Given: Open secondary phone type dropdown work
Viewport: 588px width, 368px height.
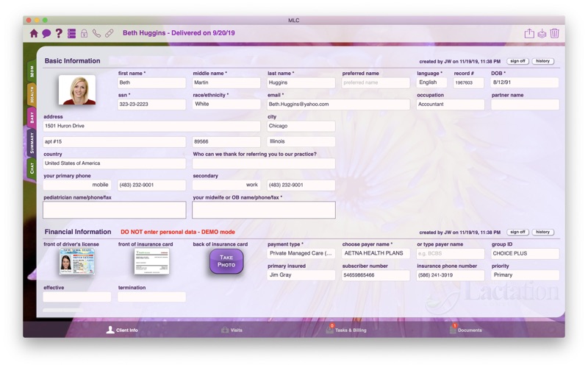Looking at the screenshot, I should click(x=226, y=185).
